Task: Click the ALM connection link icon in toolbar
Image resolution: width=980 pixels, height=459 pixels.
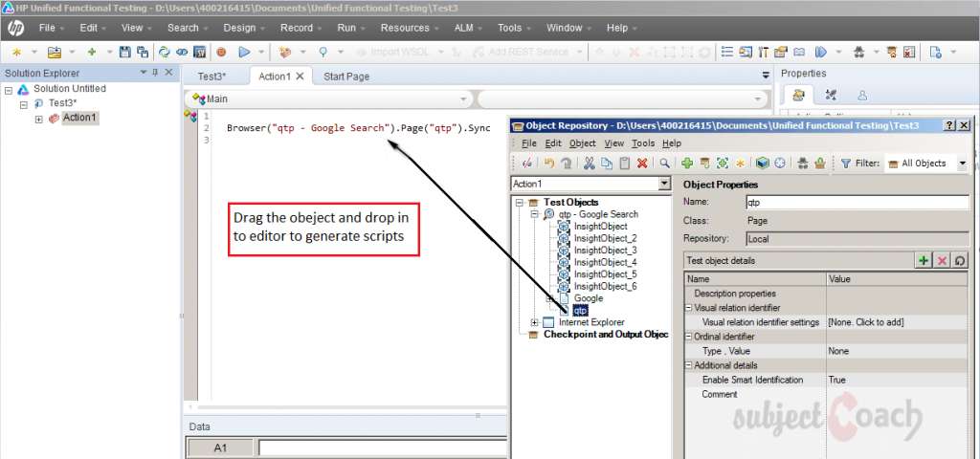Action: (x=182, y=52)
